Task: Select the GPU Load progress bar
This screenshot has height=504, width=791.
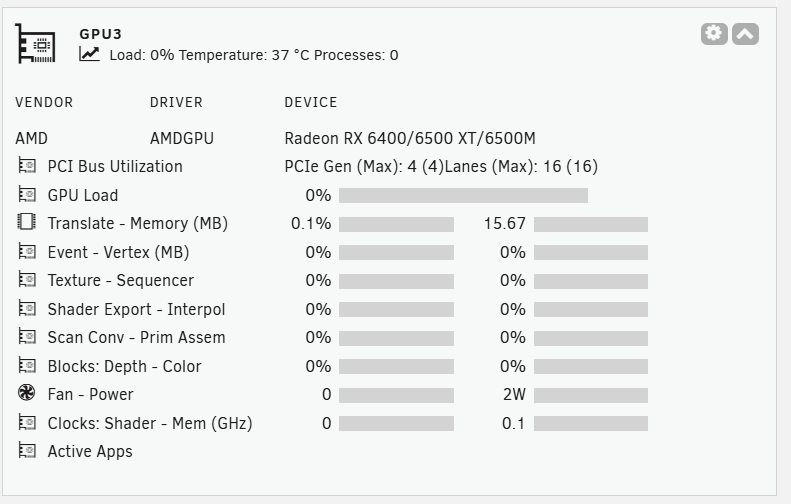Action: tap(463, 195)
